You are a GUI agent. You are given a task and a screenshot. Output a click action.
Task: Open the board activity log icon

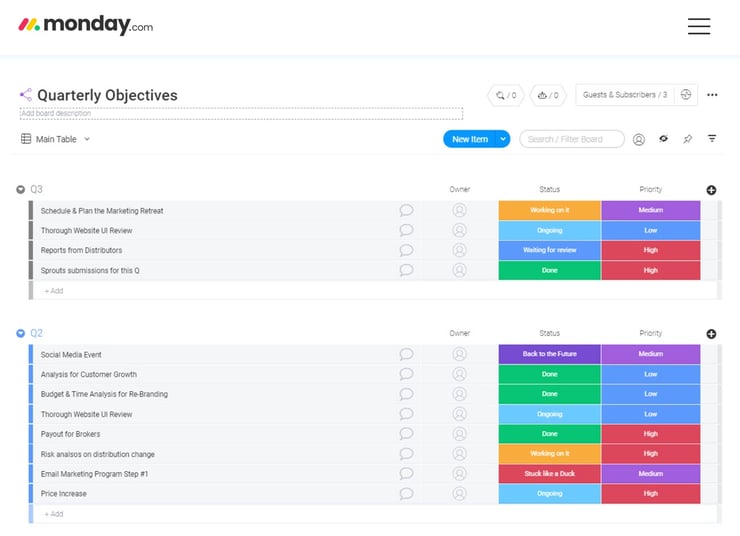(686, 95)
